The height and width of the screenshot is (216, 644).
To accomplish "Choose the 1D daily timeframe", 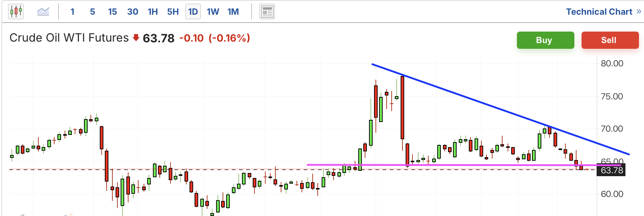I will 193,12.
